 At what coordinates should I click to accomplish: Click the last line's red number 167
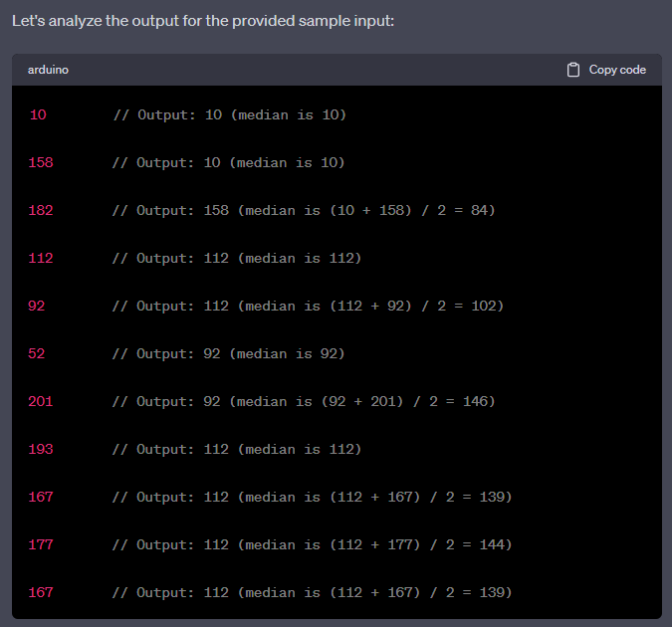coord(41,592)
